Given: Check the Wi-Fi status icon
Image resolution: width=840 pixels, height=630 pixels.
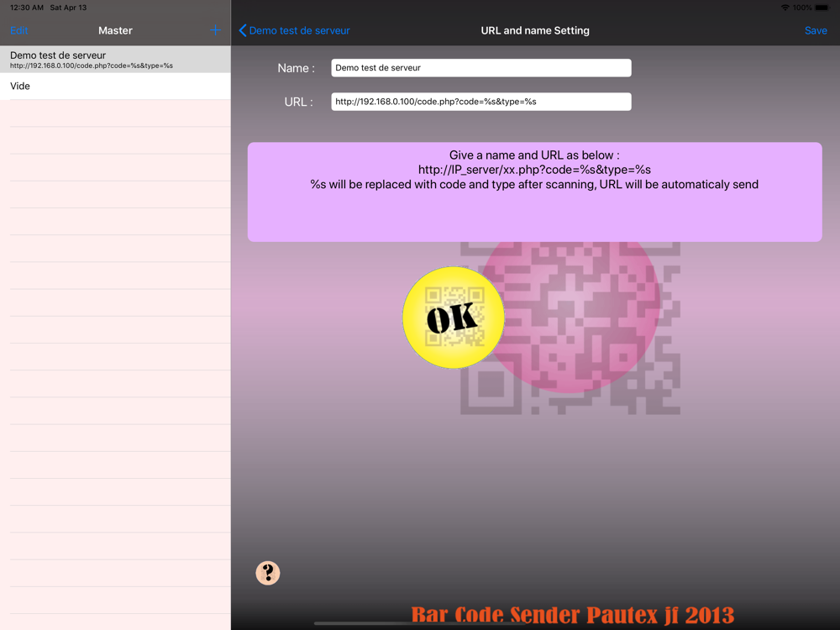Looking at the screenshot, I should coord(785,8).
